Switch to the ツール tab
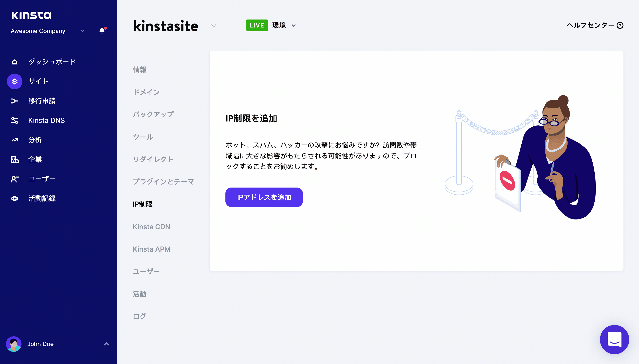The image size is (639, 364). (x=143, y=137)
